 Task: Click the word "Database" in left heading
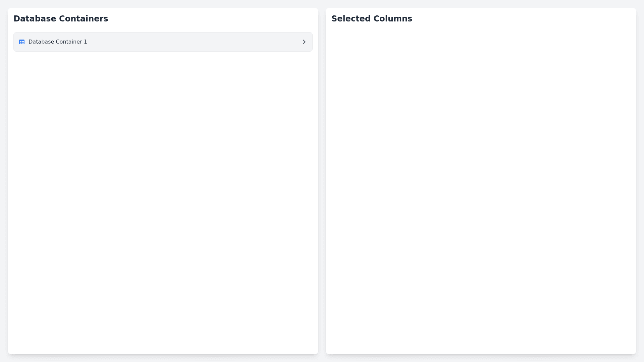click(32, 19)
